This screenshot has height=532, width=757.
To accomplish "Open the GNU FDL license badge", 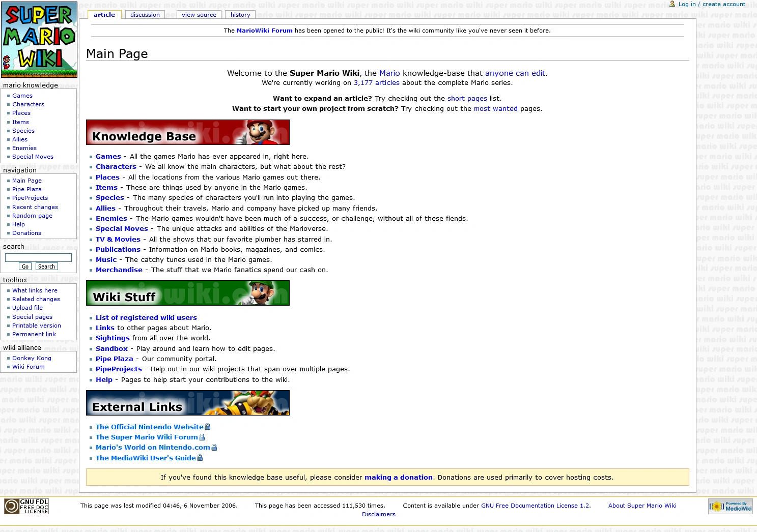I will [26, 506].
